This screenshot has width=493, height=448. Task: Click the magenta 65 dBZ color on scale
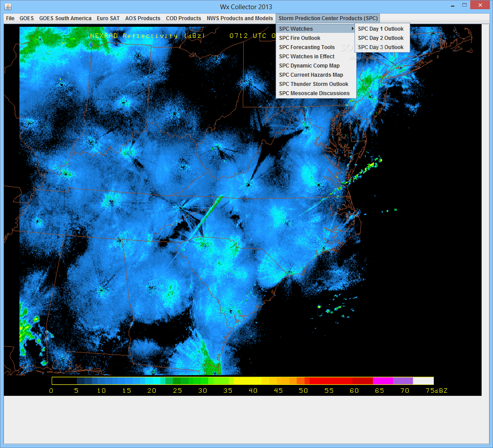pyautogui.click(x=383, y=380)
